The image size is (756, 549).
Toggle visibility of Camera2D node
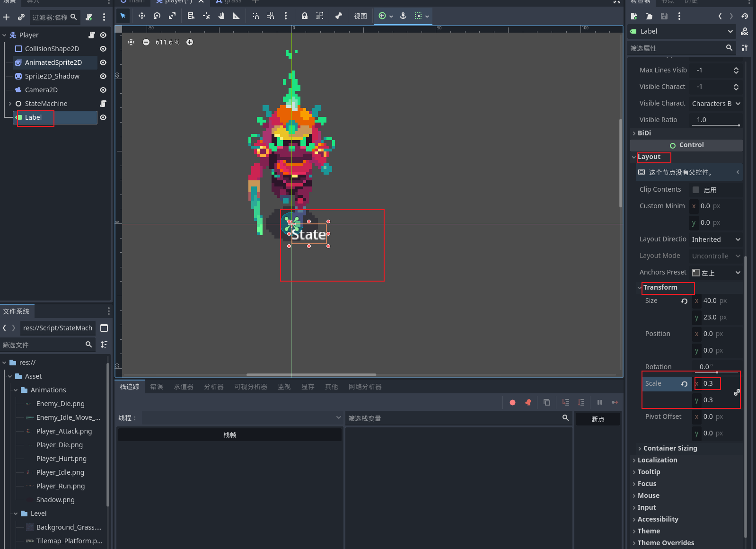click(103, 90)
